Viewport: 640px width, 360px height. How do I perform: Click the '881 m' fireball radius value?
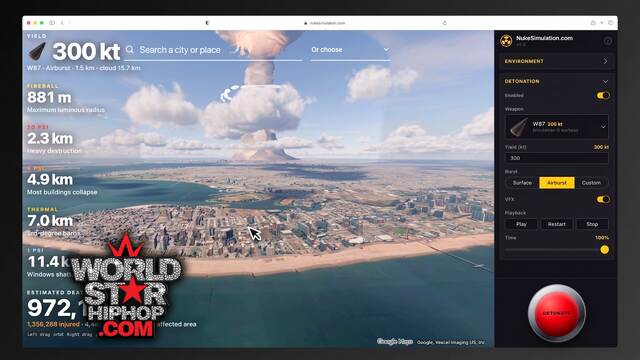click(x=49, y=98)
